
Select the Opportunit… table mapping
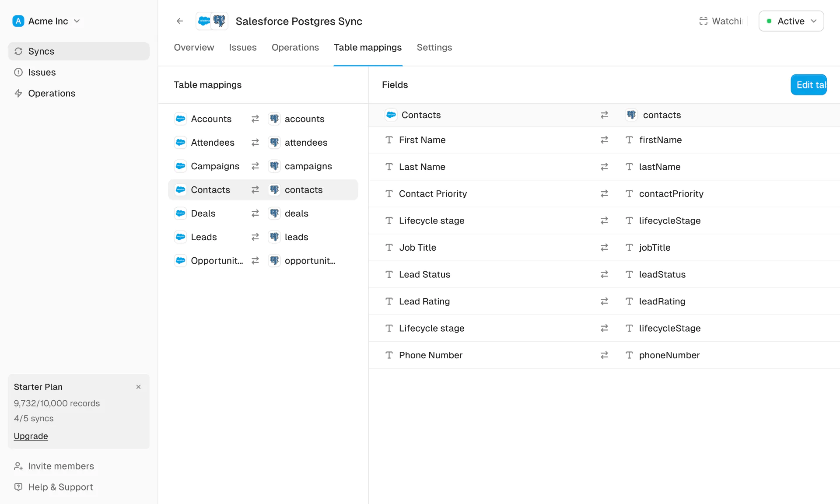pyautogui.click(x=263, y=261)
